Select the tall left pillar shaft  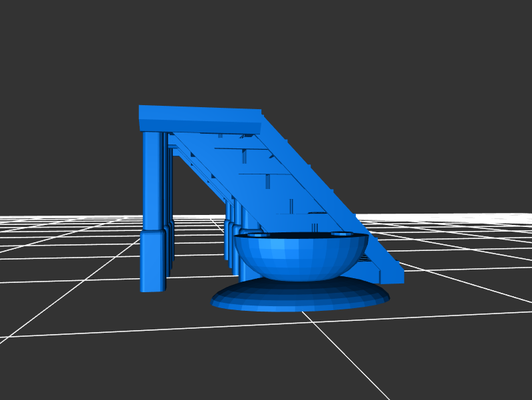152,180
